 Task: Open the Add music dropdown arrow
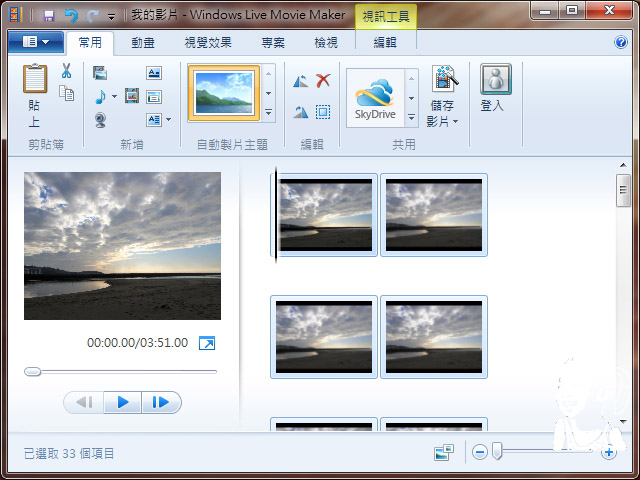pos(115,97)
